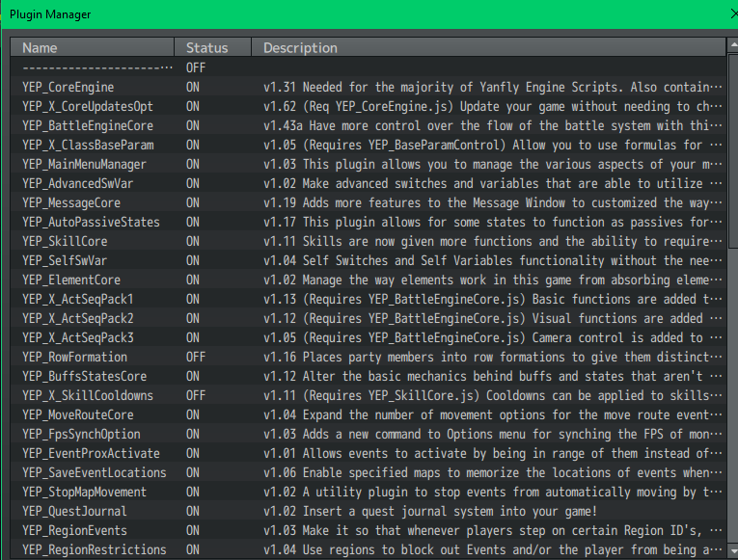This screenshot has width=738, height=560.
Task: Close the Plugin Manager window
Action: (734, 14)
